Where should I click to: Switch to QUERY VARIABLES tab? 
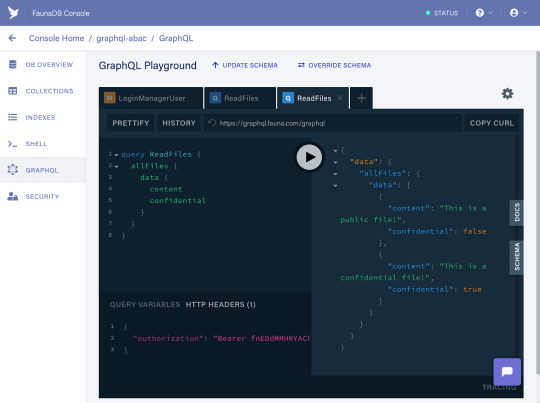[145, 304]
